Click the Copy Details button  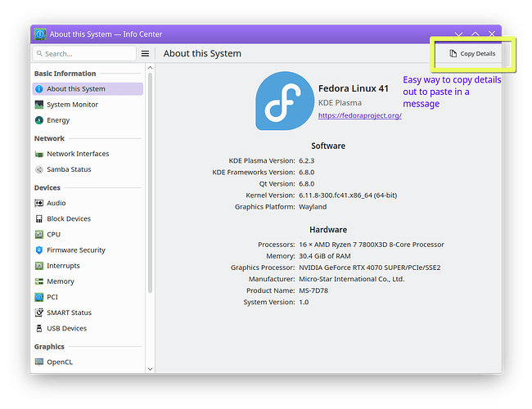tap(472, 54)
